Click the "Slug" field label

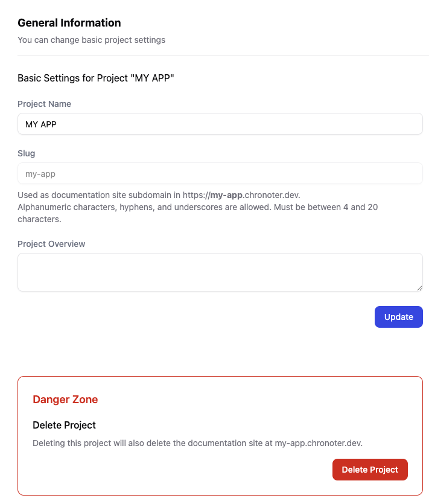click(26, 153)
